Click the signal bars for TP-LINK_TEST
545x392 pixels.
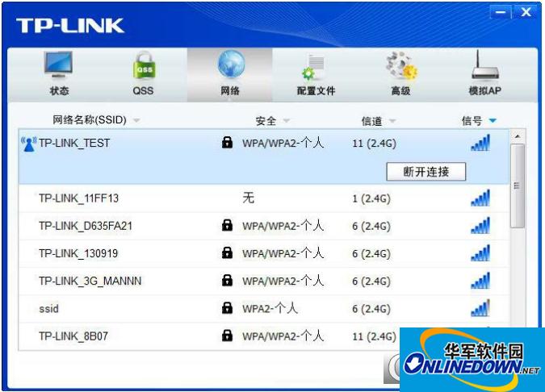click(480, 143)
